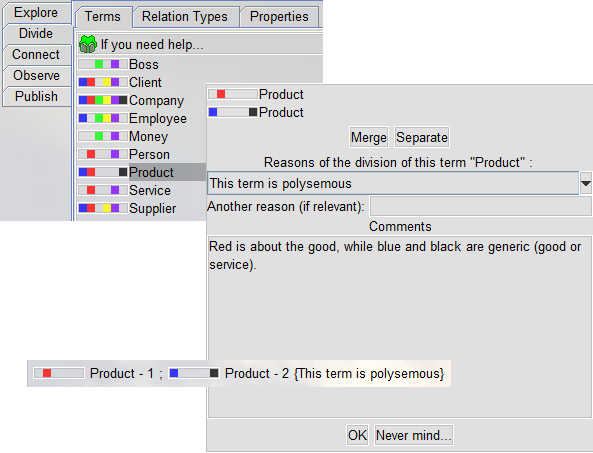This screenshot has width=593, height=453.
Task: Select the blue-black Product entry in dialog
Action: pyautogui.click(x=256, y=112)
